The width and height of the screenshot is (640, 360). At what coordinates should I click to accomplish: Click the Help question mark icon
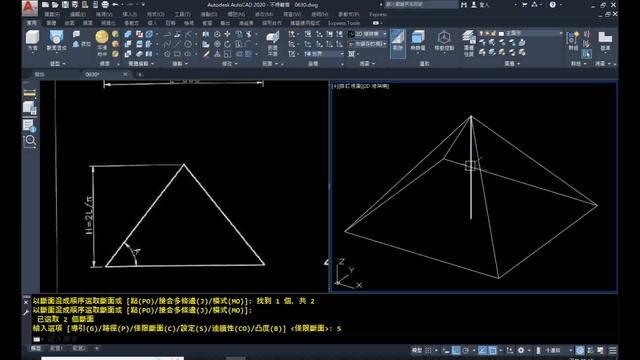[553, 5]
